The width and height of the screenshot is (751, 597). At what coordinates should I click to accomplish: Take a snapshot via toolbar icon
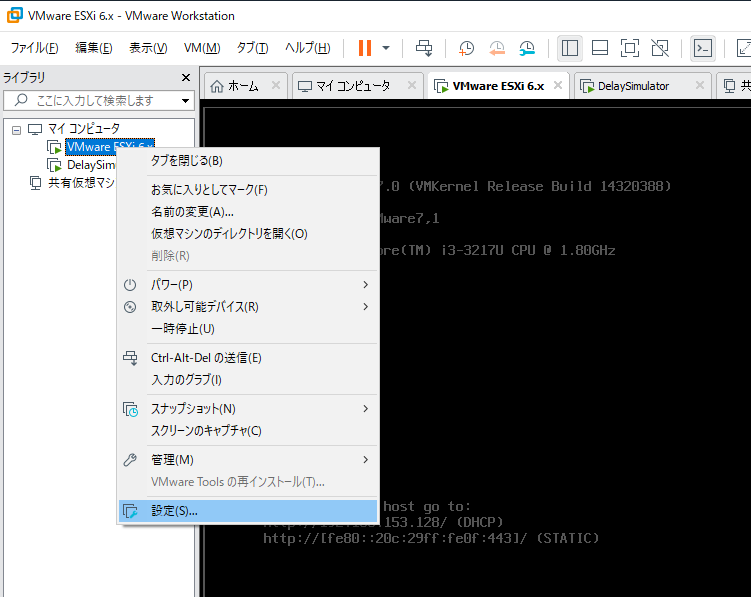pos(466,48)
